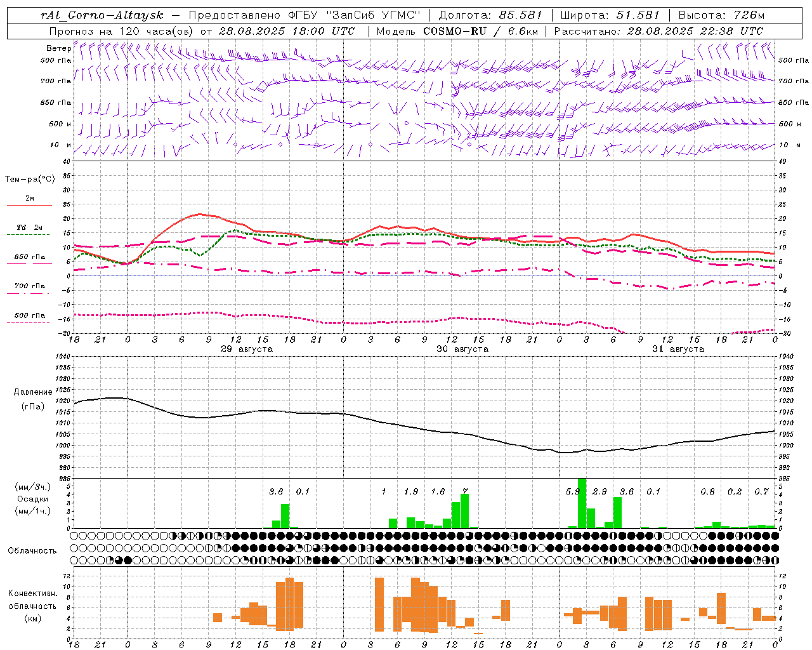Click the 31 августа date label

point(678,349)
